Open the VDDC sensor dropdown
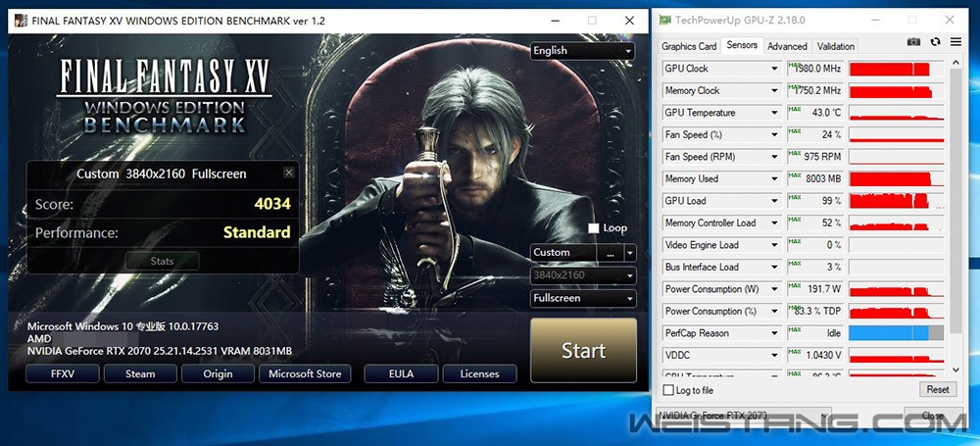Screen dimensions: 980x446 click(775, 355)
